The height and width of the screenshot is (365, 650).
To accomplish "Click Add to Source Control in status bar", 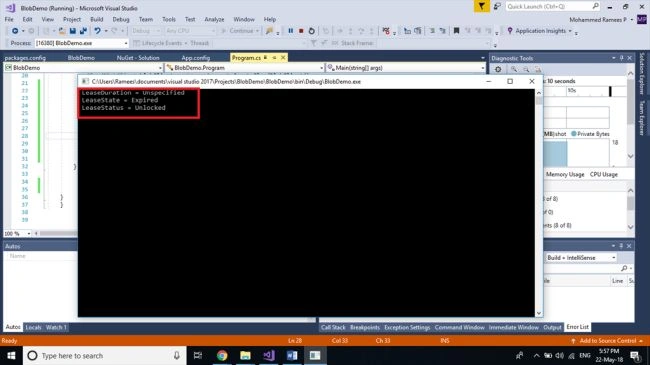I will coord(607,341).
